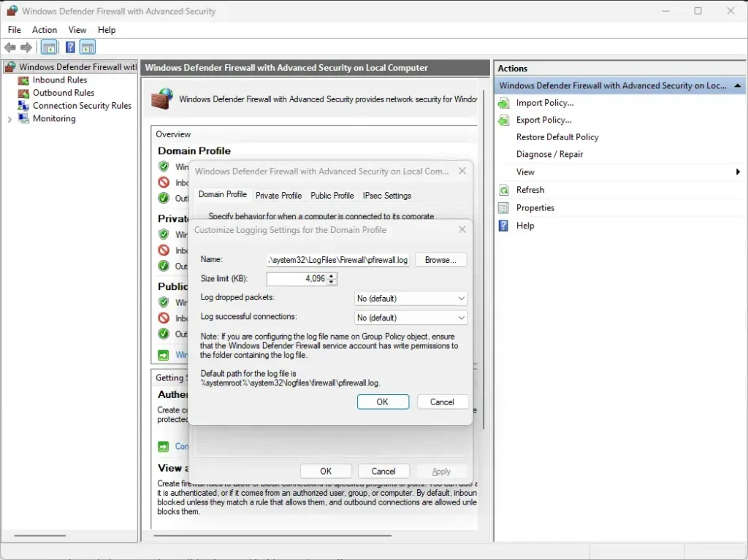This screenshot has width=748, height=560.
Task: Open the View menu
Action: pos(77,30)
